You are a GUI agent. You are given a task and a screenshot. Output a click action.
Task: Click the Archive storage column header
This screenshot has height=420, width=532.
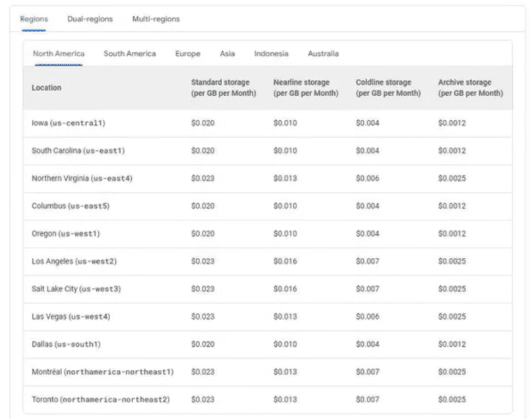[471, 88]
